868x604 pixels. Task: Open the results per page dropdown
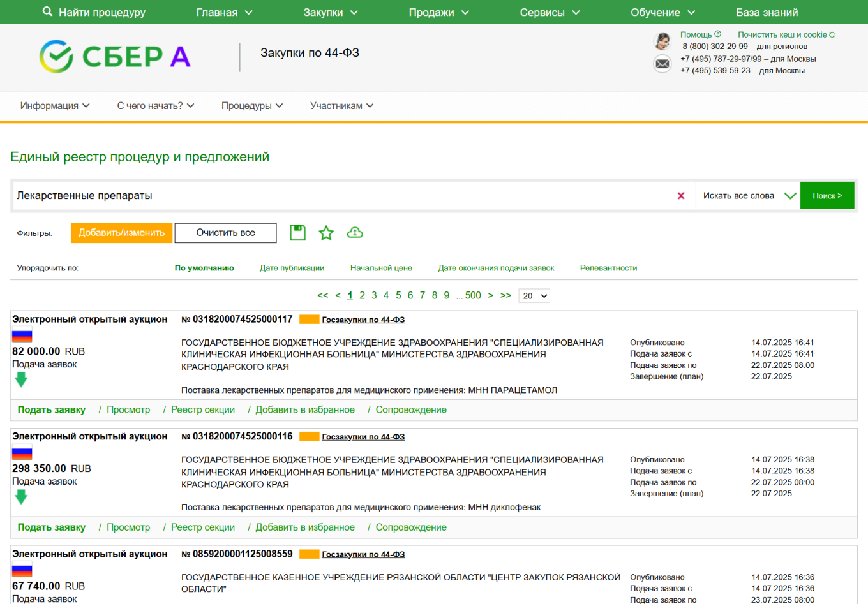pyautogui.click(x=534, y=296)
